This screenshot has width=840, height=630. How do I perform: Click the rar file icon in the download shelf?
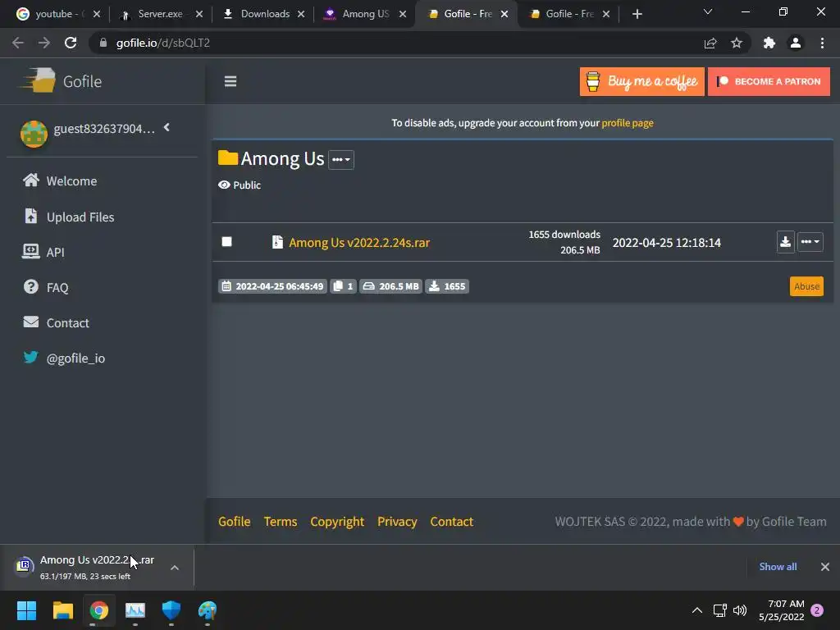[24, 566]
